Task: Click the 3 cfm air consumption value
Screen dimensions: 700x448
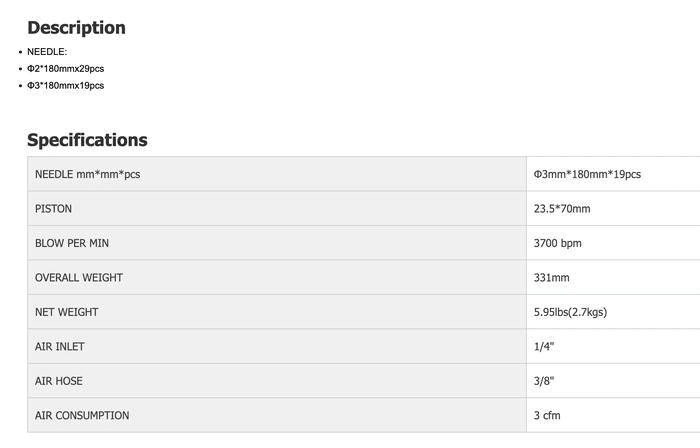Action: coord(548,416)
